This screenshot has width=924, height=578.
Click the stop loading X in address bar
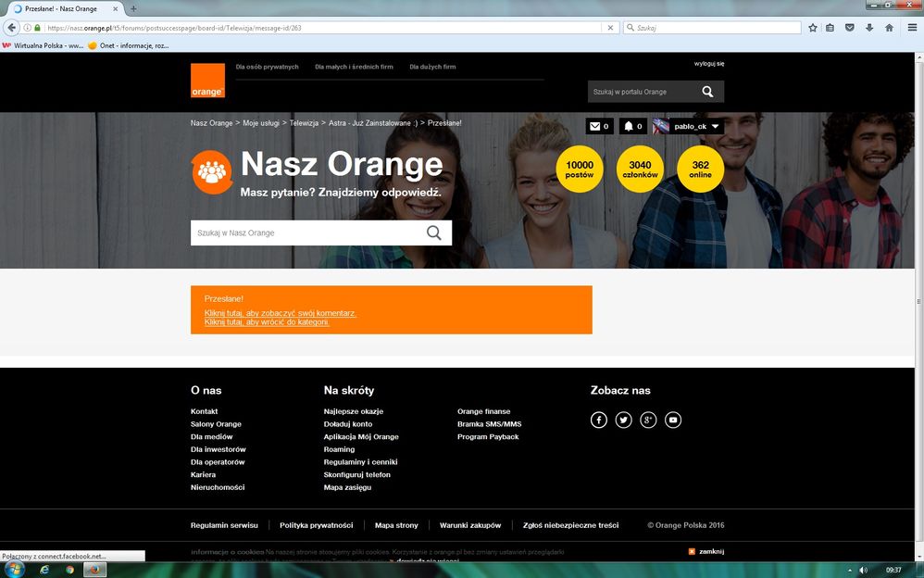coord(610,28)
